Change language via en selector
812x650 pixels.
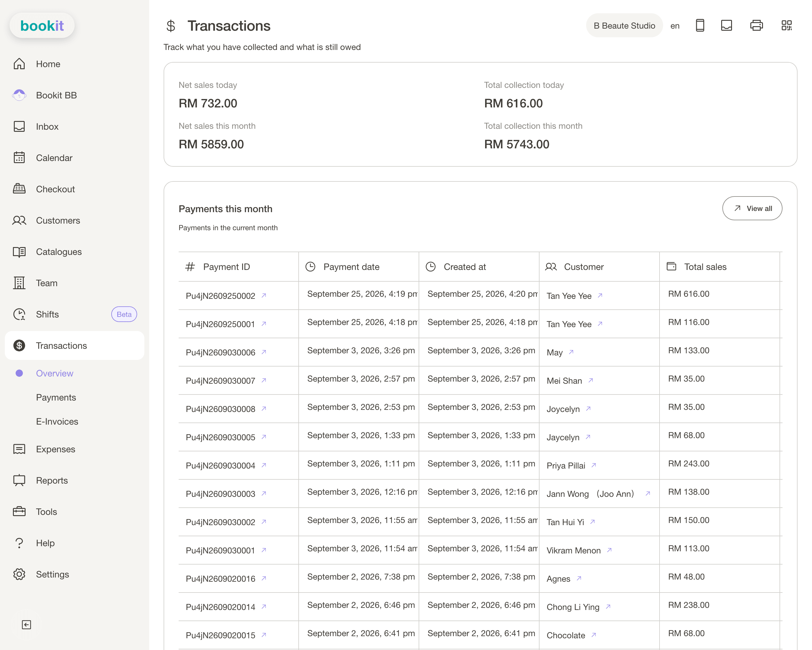click(x=675, y=26)
